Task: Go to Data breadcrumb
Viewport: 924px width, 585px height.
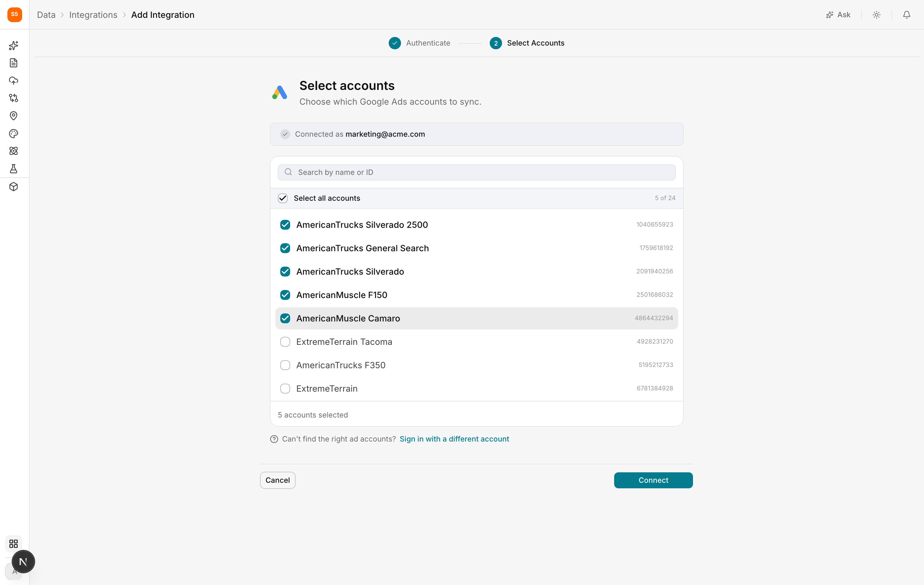Action: (x=46, y=14)
